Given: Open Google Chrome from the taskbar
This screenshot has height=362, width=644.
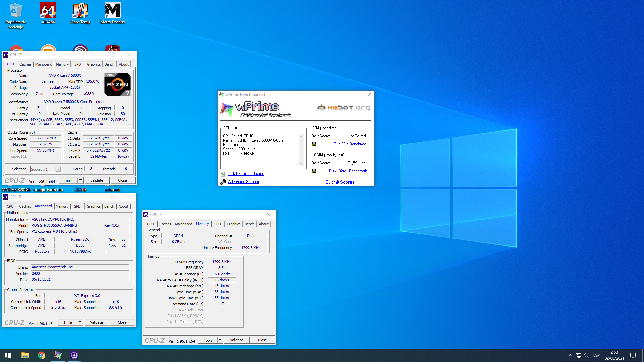Looking at the screenshot, I should pyautogui.click(x=41, y=355).
